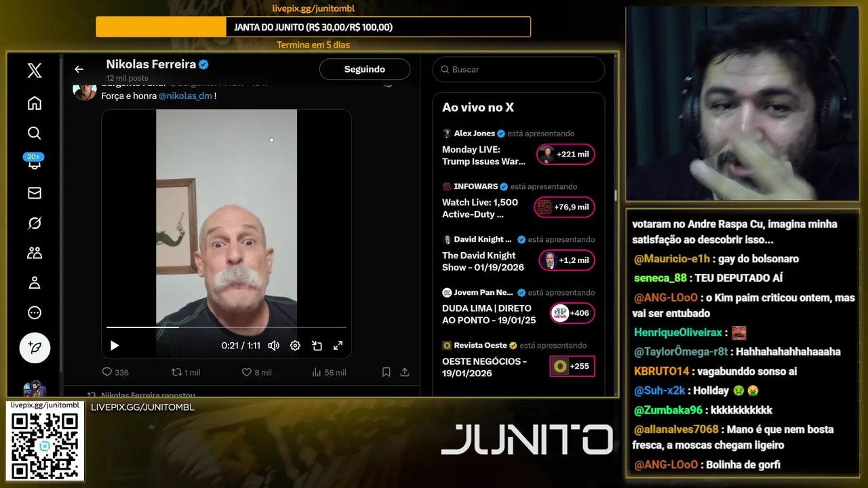Click chat message from @Zumbaka96
Image resolution: width=868 pixels, height=488 pixels.
point(703,410)
